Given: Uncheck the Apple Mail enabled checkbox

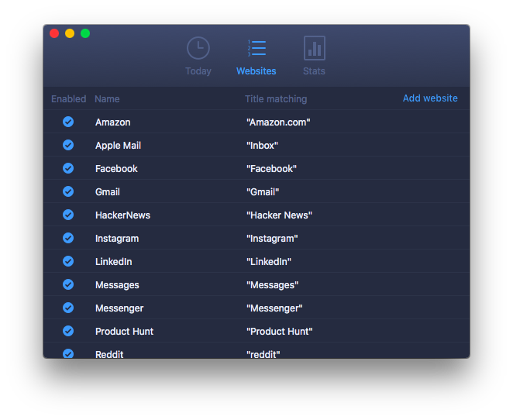Looking at the screenshot, I should point(68,145).
